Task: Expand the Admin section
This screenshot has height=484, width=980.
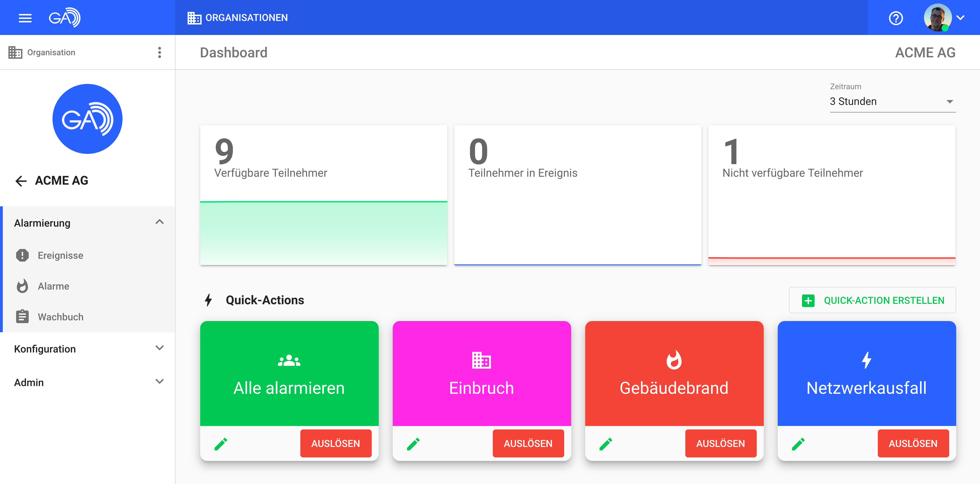Action: [159, 382]
